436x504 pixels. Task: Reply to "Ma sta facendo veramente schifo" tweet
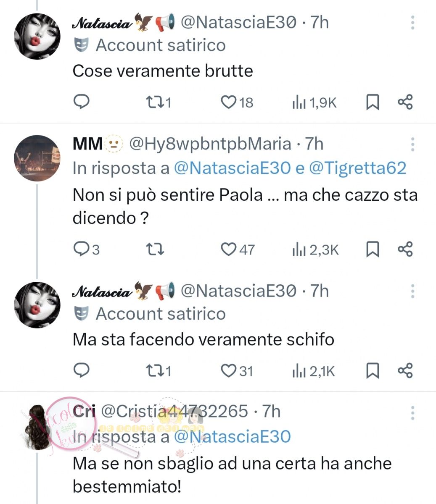[x=82, y=370]
